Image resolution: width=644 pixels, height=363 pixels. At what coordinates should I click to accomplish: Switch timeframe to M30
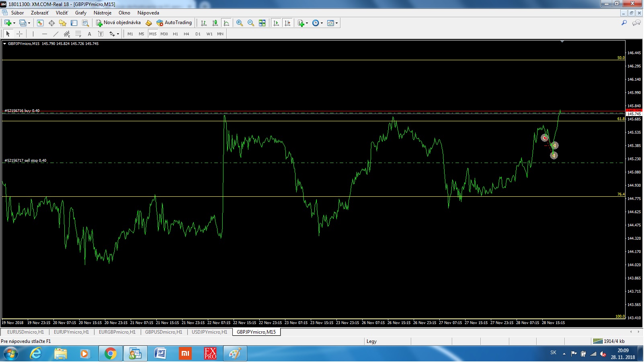coord(164,34)
